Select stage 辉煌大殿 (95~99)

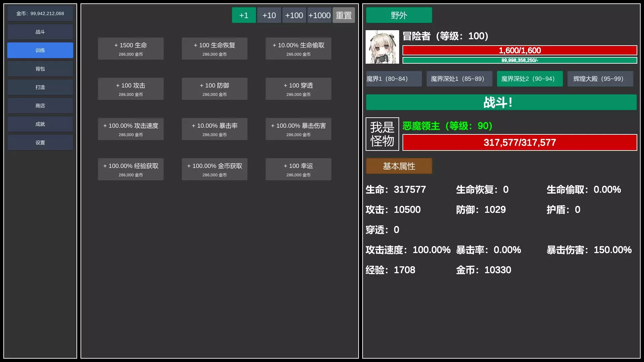click(600, 79)
